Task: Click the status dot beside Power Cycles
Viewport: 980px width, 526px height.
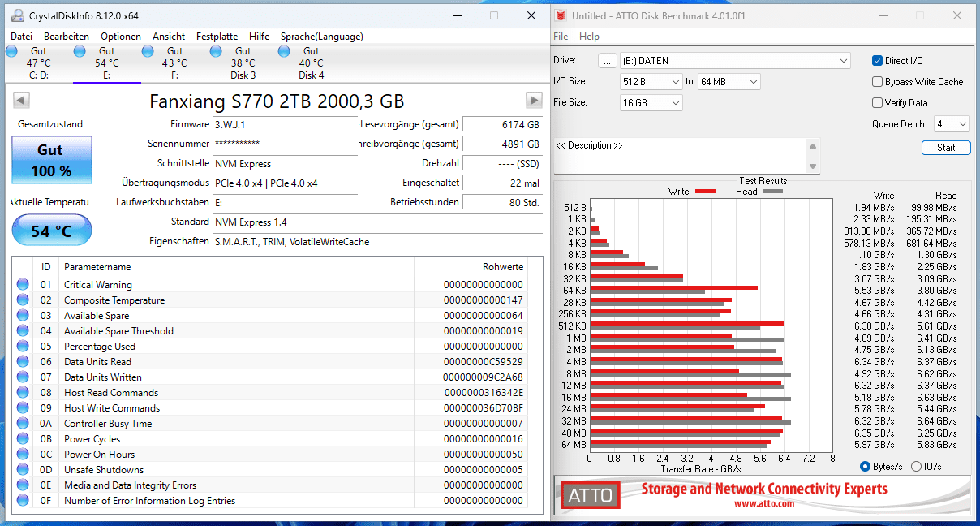Action: [23, 438]
